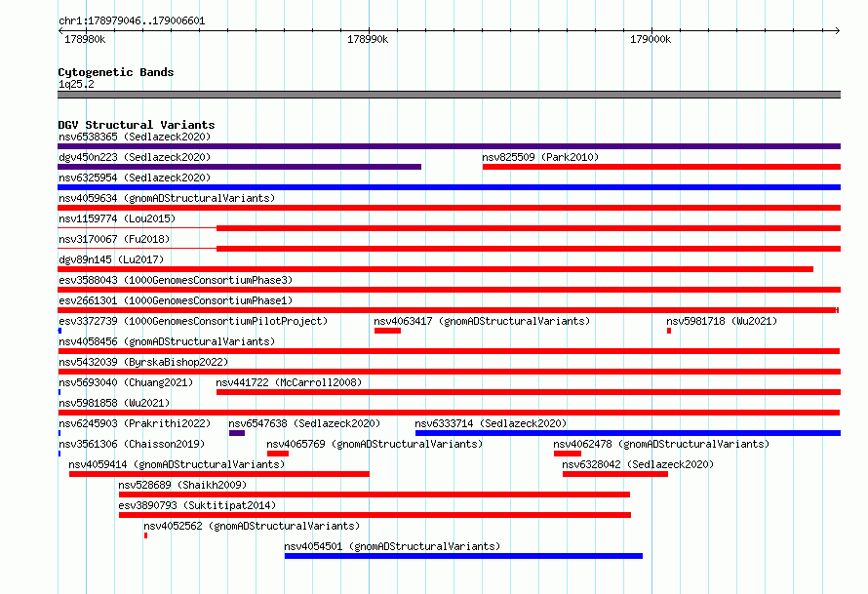Click the Cytogenetic Bands track title
The image size is (868, 594).
[116, 72]
